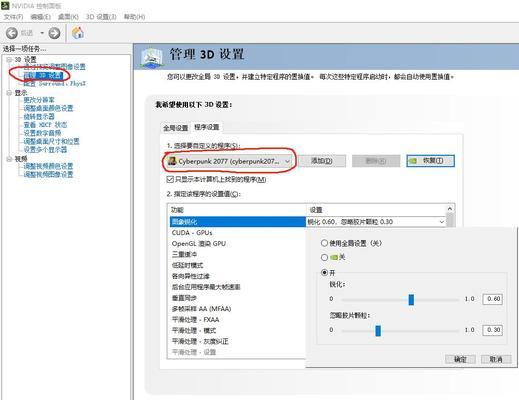Screen dimensions: 519x400
Task: Select the 各向异性过滤 feature row
Action: [x=238, y=276]
